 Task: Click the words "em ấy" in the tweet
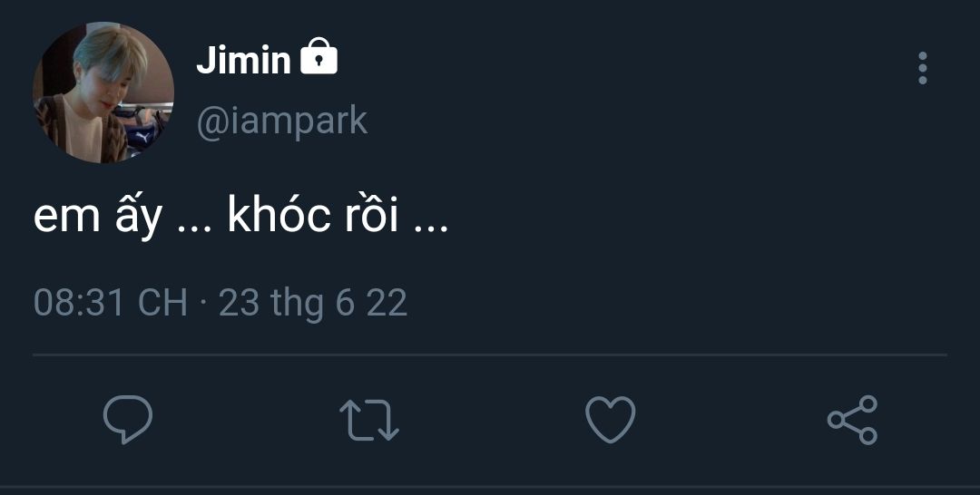point(98,219)
